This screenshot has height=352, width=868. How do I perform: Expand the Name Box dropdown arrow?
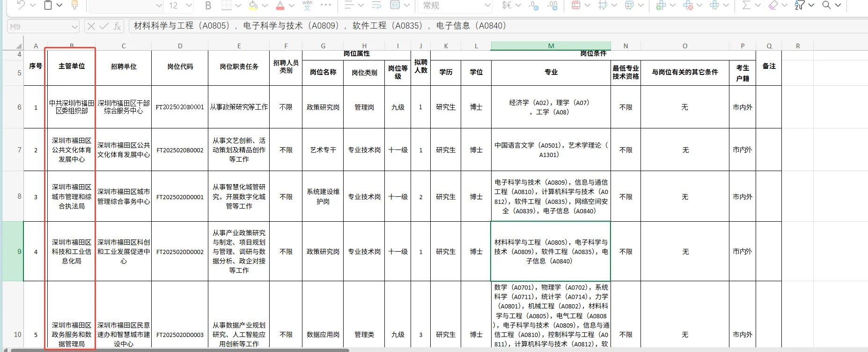(x=74, y=27)
